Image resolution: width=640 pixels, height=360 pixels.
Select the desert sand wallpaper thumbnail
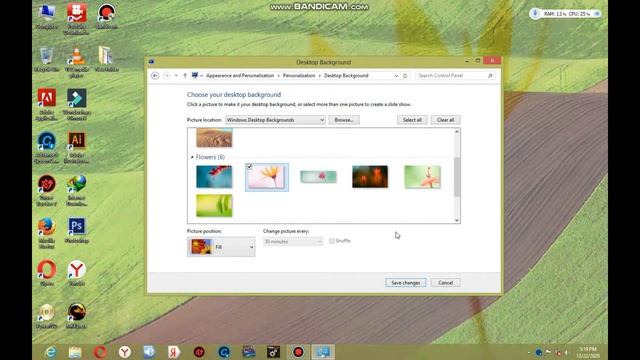coord(214,138)
